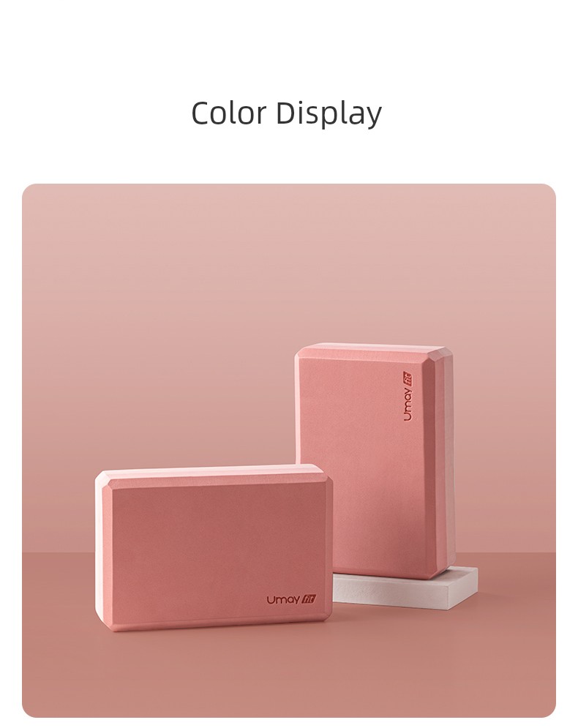578x728 pixels.
Task: Click the upright pink yoga block
Action: point(374,461)
